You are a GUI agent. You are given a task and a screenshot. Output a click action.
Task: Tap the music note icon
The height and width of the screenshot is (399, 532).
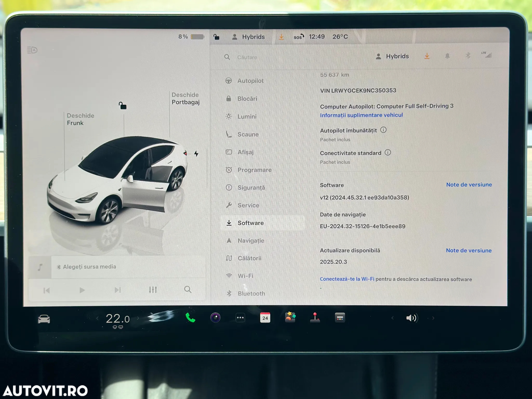pos(40,267)
